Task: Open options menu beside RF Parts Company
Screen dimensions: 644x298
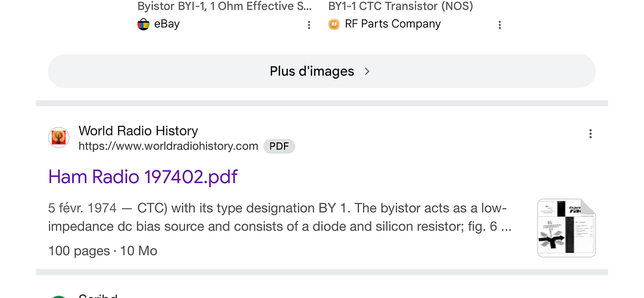Action: 500,25
